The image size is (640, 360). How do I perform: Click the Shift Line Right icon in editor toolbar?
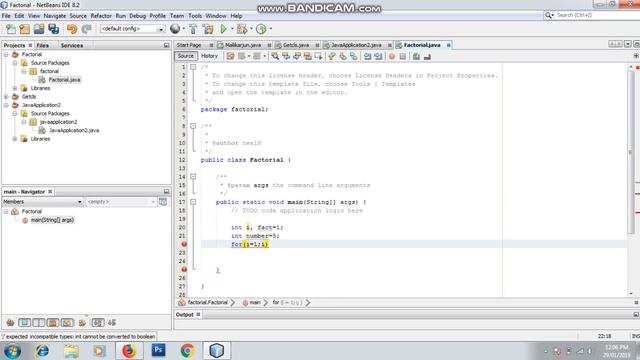tap(378, 56)
